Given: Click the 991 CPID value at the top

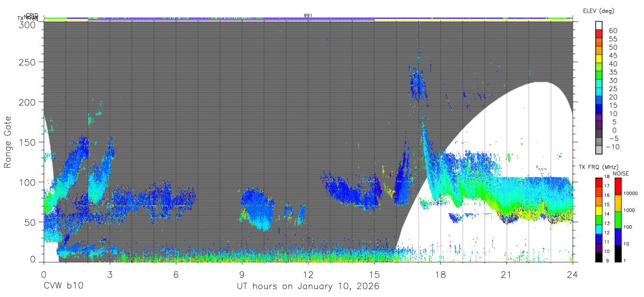Looking at the screenshot, I should [308, 16].
